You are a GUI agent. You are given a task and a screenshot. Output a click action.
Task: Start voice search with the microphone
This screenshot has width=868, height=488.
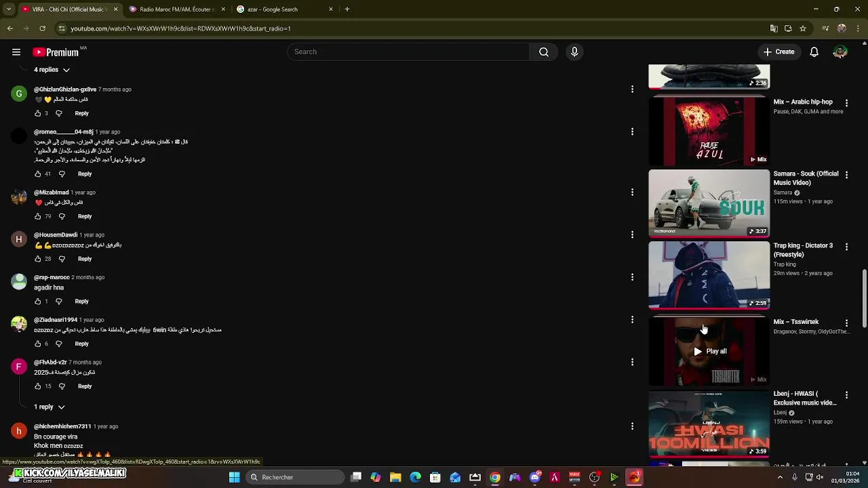pyautogui.click(x=574, y=52)
